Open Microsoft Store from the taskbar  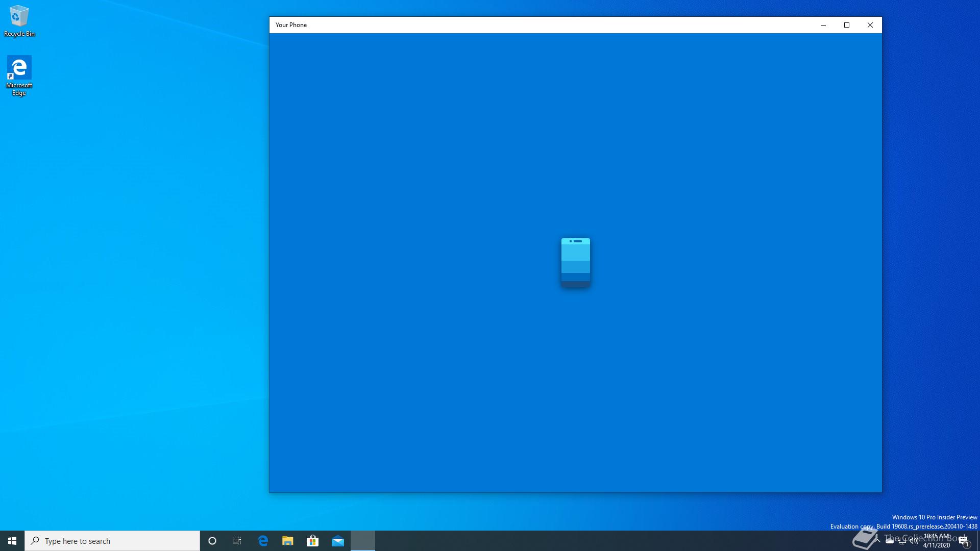coord(312,541)
